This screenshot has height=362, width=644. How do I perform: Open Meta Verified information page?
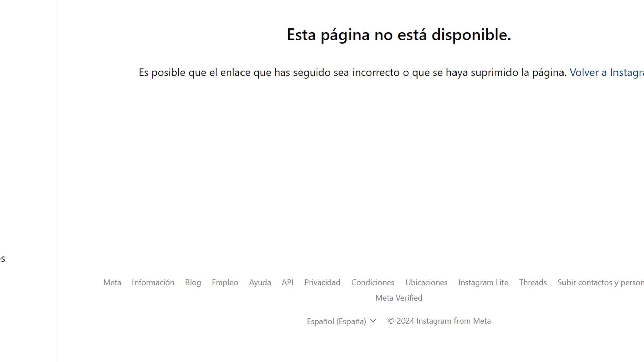tap(398, 297)
